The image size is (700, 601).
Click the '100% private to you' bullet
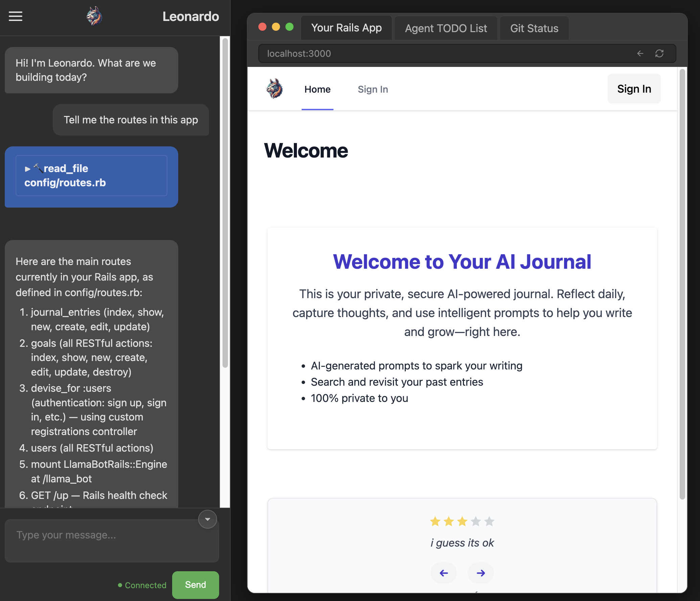[359, 398]
